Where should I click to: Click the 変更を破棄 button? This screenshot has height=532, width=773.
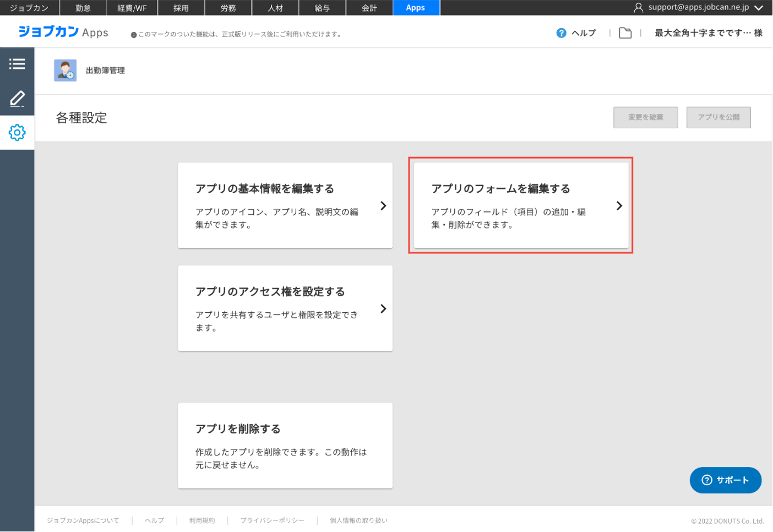(645, 117)
